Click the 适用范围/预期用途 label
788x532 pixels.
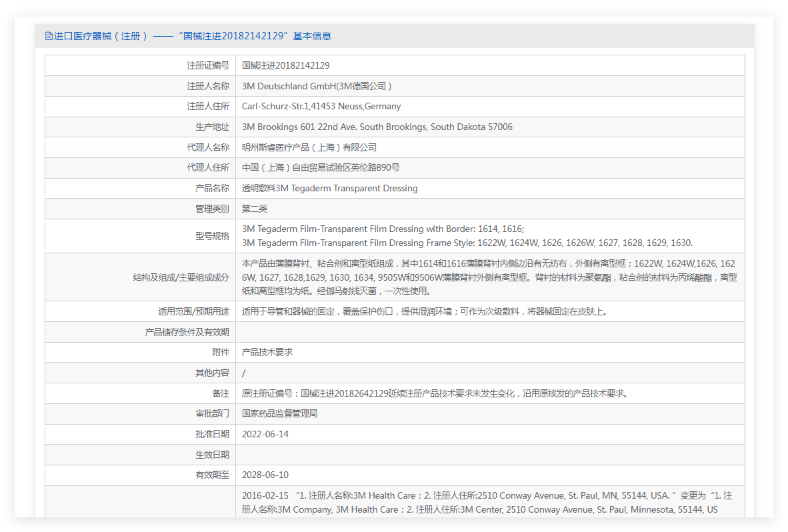[x=193, y=312]
